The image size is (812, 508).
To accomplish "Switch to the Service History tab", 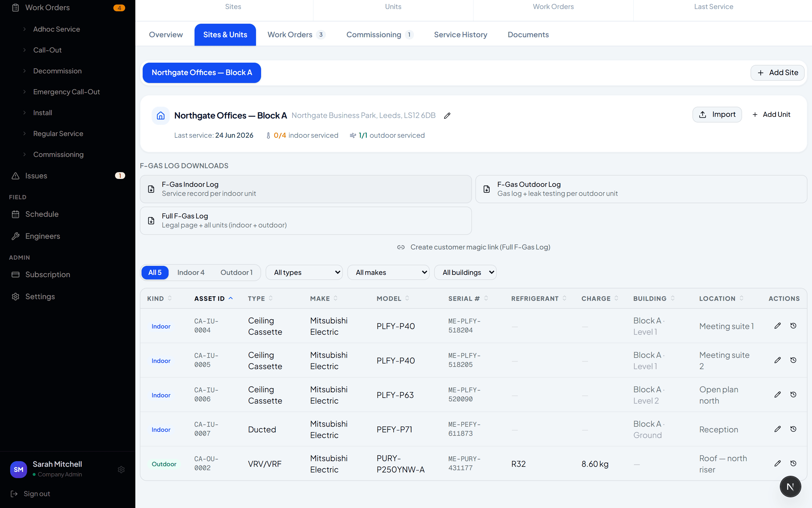I will [460, 35].
